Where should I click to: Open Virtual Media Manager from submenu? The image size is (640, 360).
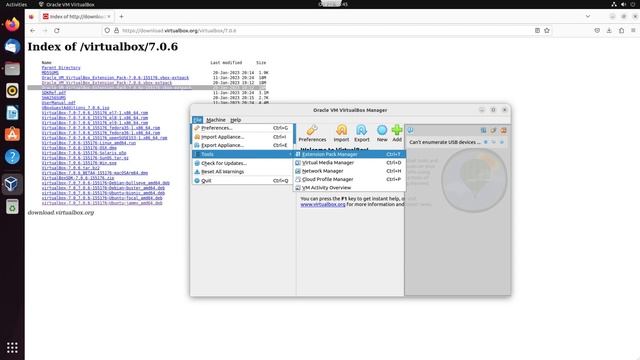pyautogui.click(x=349, y=162)
